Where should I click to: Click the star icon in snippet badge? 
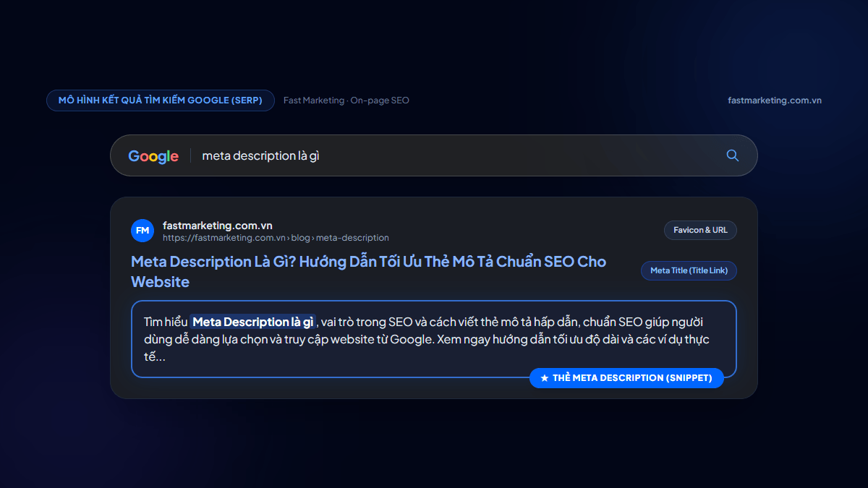pyautogui.click(x=545, y=378)
